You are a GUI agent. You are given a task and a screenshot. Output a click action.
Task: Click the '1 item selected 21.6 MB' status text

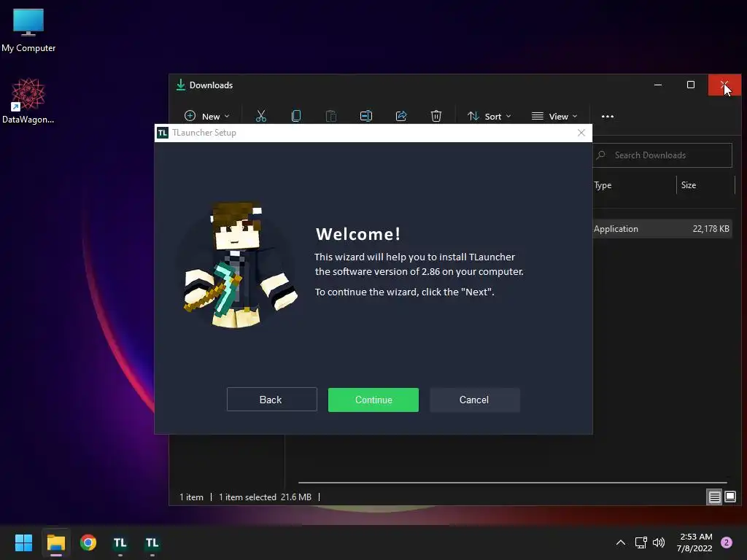click(x=265, y=497)
